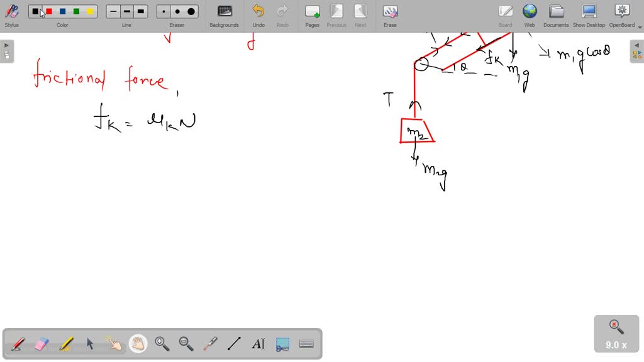Switch to Documents view
This screenshot has height=362, width=644.
[556, 15]
